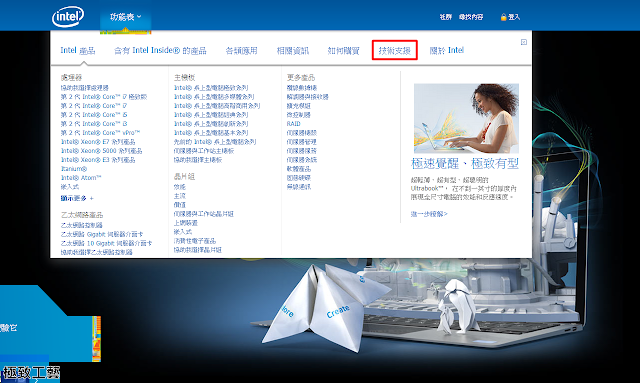640x383 pixels.
Task: Open the tab between Intel Inside and 相關資訊
Action: click(242, 50)
